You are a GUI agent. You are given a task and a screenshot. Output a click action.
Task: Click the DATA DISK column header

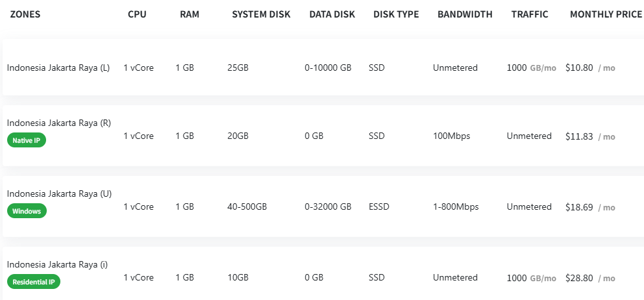(332, 14)
